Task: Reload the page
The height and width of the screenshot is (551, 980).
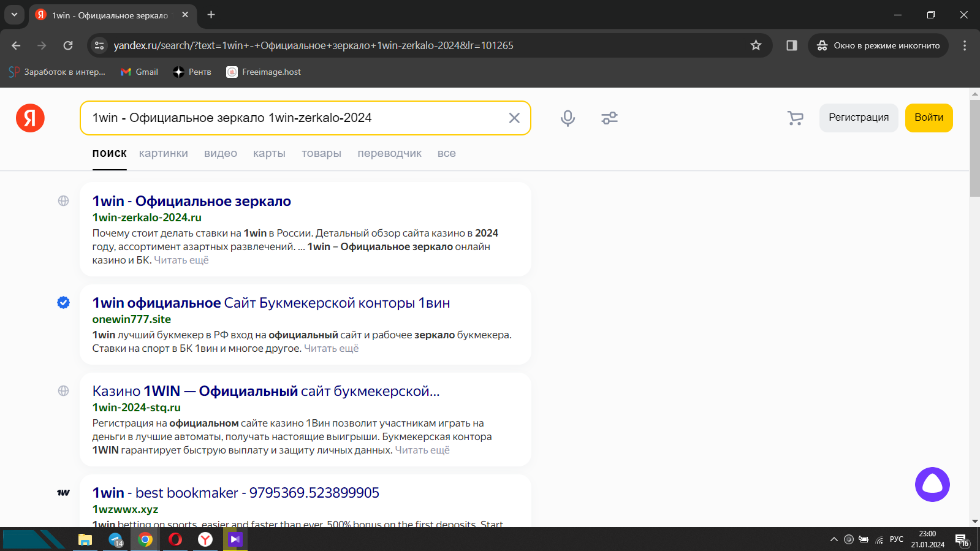Action: coord(68,45)
